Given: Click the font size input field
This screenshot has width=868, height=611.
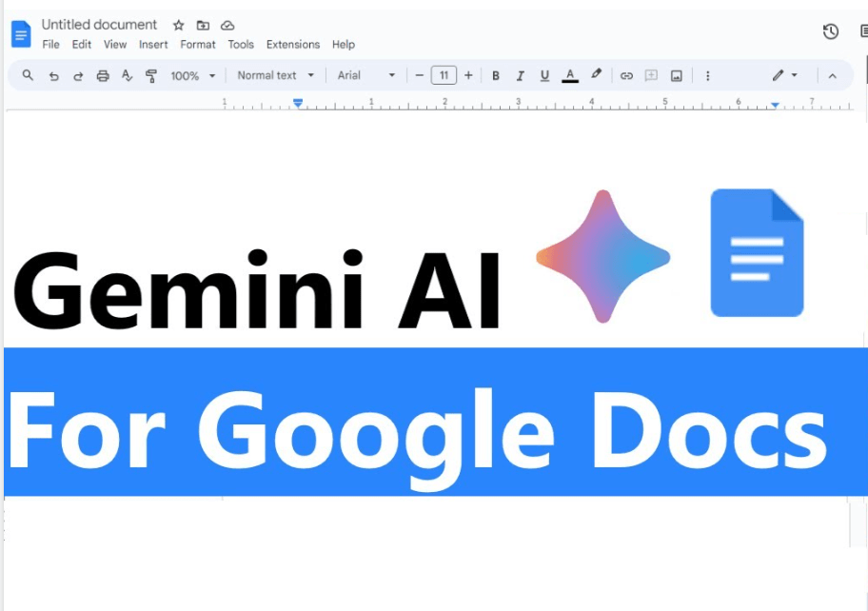Looking at the screenshot, I should point(444,76).
